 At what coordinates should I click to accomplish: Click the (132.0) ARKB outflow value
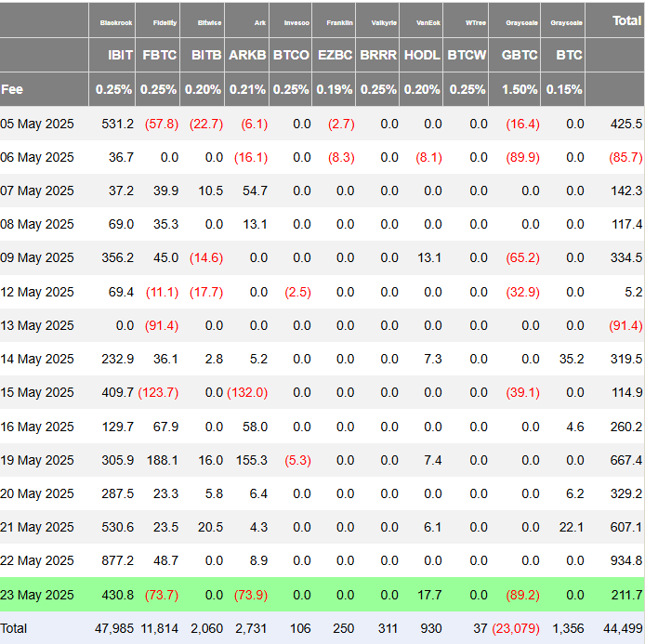click(247, 392)
